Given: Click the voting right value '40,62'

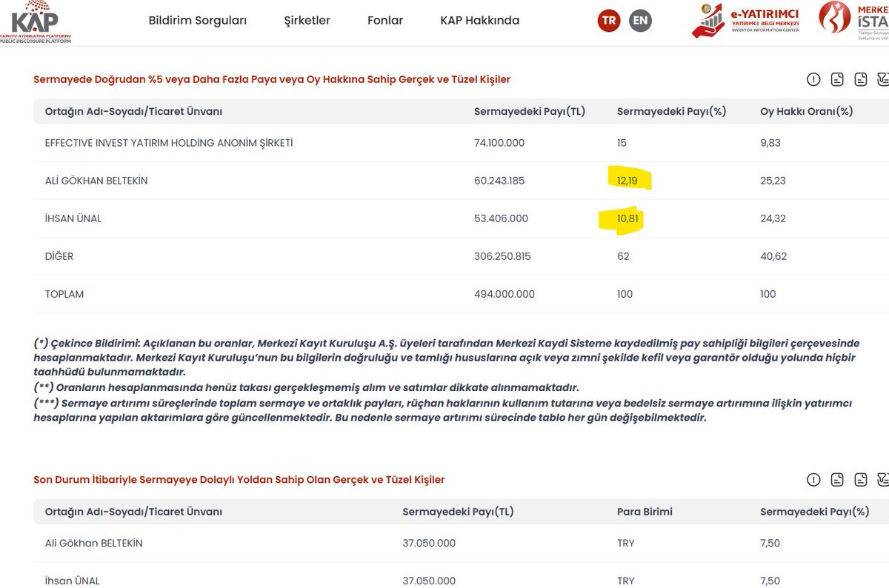Looking at the screenshot, I should click(x=773, y=256).
